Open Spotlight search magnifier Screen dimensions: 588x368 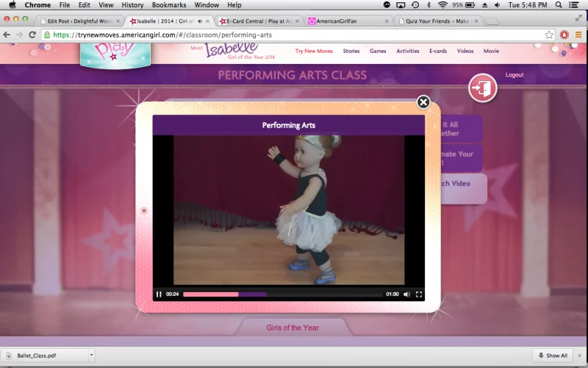click(559, 5)
